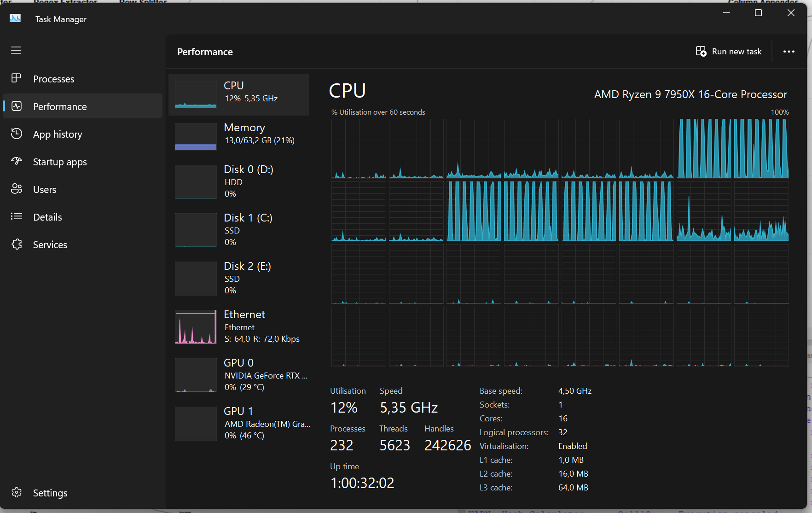
Task: Click Ethernet speed text S: 64,0 R: 72,0 Kbps
Action: pos(262,339)
